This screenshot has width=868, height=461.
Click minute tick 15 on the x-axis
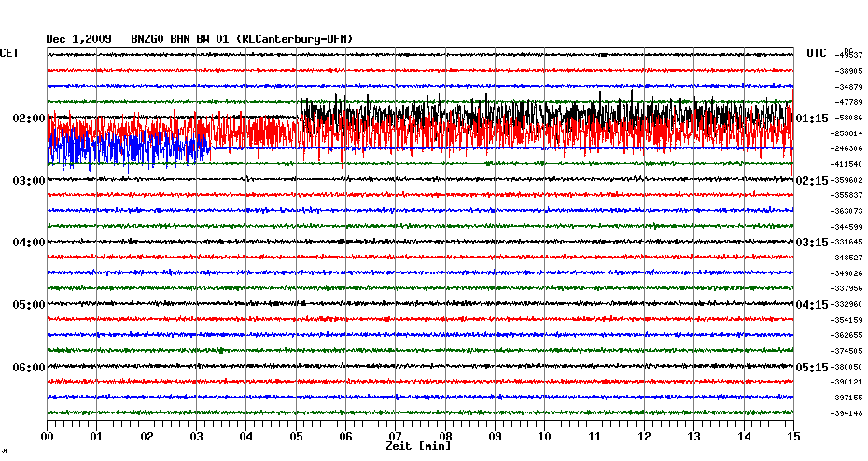(x=792, y=436)
